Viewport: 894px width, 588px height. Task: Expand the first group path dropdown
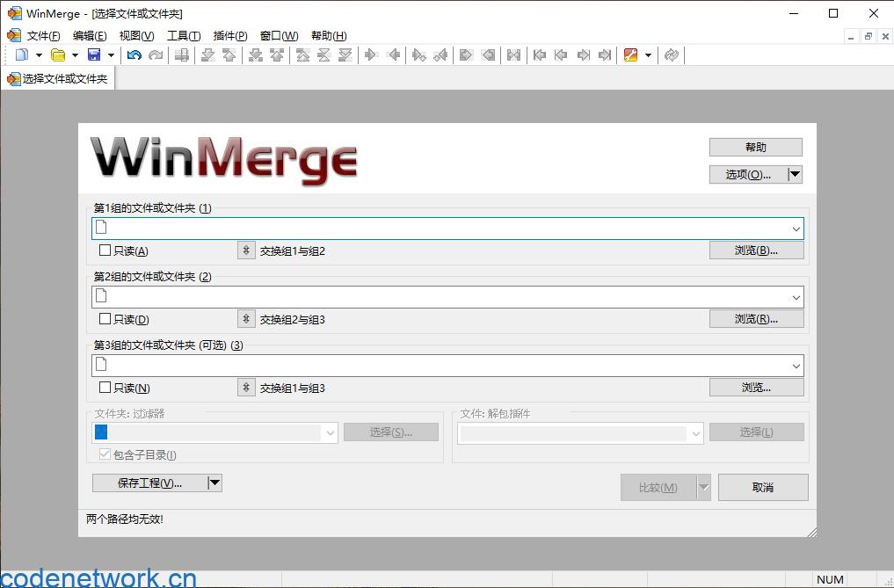pos(796,229)
